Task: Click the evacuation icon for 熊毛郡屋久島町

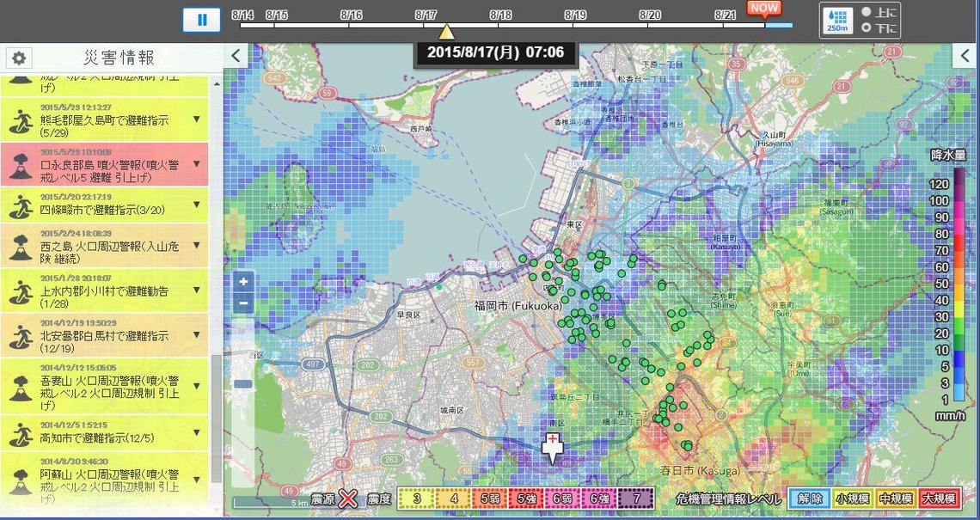Action: (x=19, y=120)
